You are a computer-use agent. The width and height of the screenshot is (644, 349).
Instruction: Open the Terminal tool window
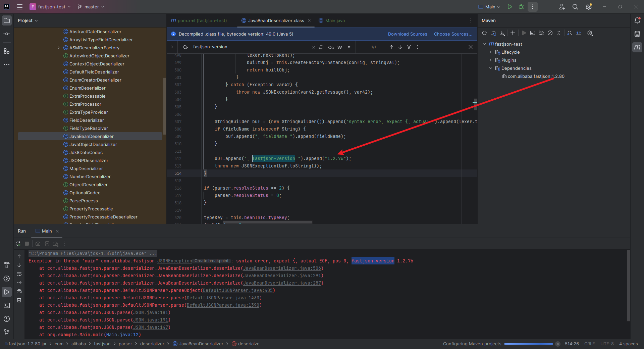point(7,305)
